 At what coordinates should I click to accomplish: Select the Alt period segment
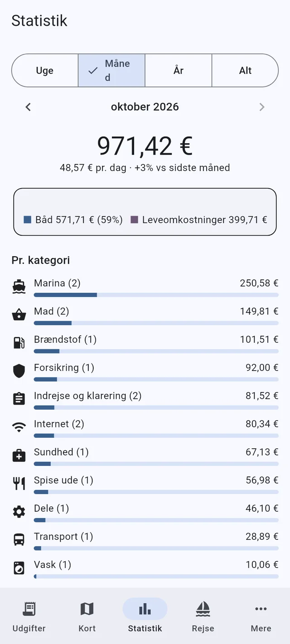point(245,70)
